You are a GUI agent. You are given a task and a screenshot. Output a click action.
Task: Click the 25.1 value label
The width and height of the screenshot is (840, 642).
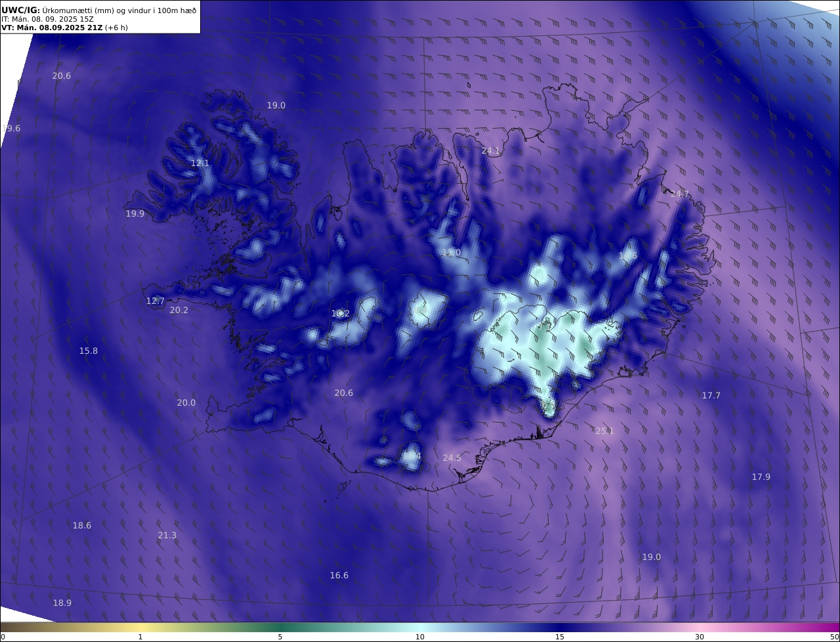pyautogui.click(x=604, y=431)
